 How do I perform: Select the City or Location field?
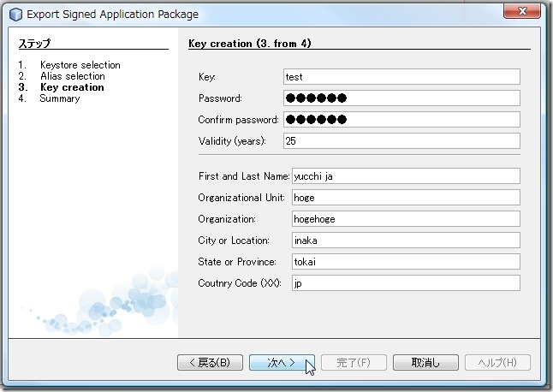click(x=406, y=240)
